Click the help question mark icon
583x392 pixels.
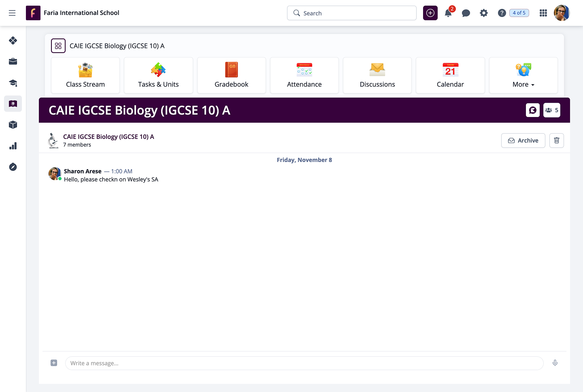(502, 13)
